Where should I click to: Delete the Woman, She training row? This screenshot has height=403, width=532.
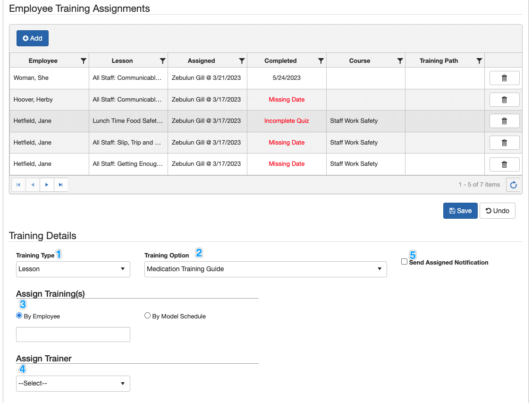pos(504,78)
